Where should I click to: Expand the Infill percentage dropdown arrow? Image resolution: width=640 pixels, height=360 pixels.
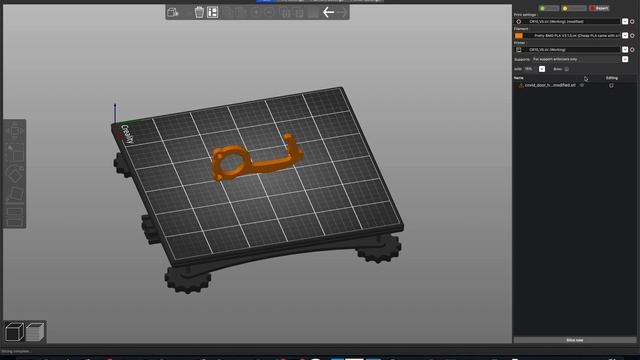click(x=542, y=69)
